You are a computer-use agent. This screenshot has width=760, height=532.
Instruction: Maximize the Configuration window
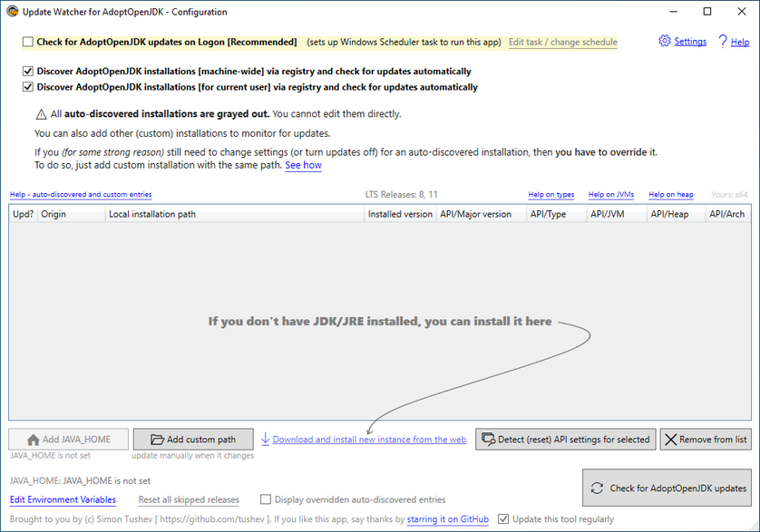tap(707, 11)
